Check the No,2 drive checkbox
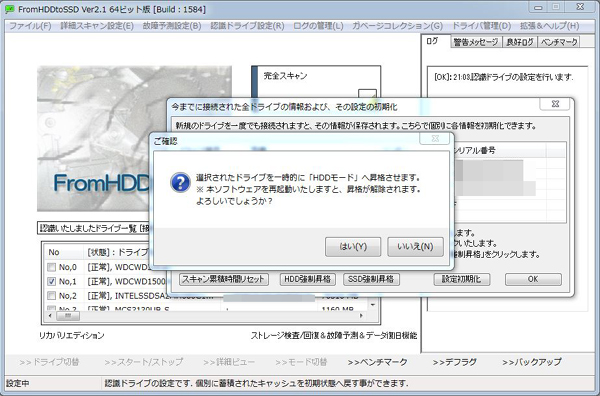This screenshot has width=600, height=396. pos(51,296)
